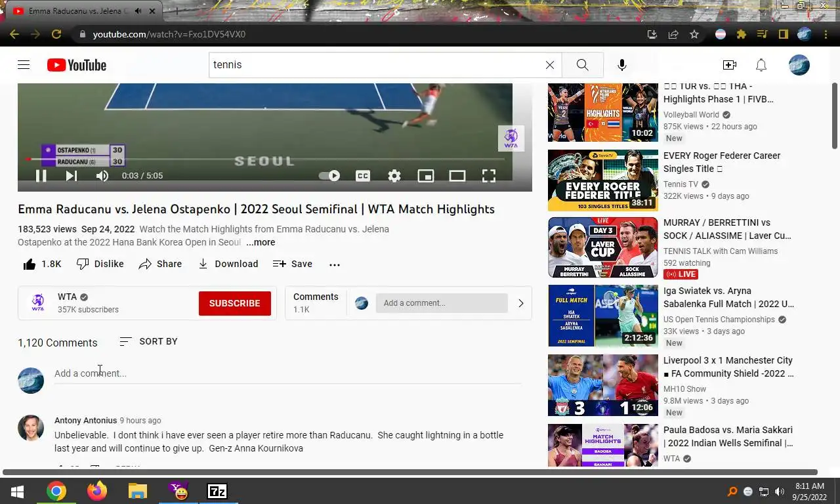This screenshot has width=840, height=504.
Task: Click the search magnifier button
Action: tap(582, 65)
